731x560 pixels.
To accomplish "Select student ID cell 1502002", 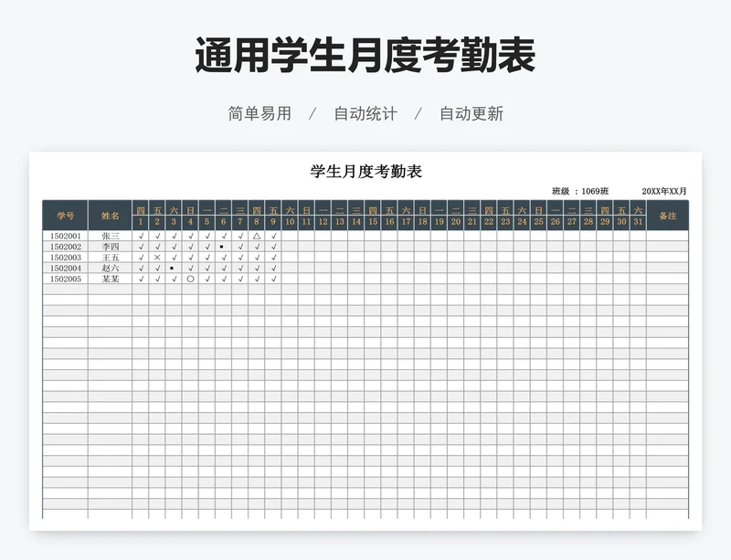I will [65, 247].
